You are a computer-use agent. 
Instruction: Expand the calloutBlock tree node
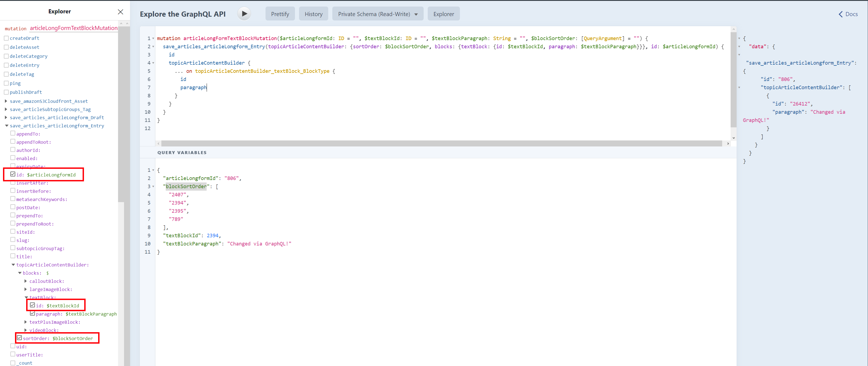26,281
